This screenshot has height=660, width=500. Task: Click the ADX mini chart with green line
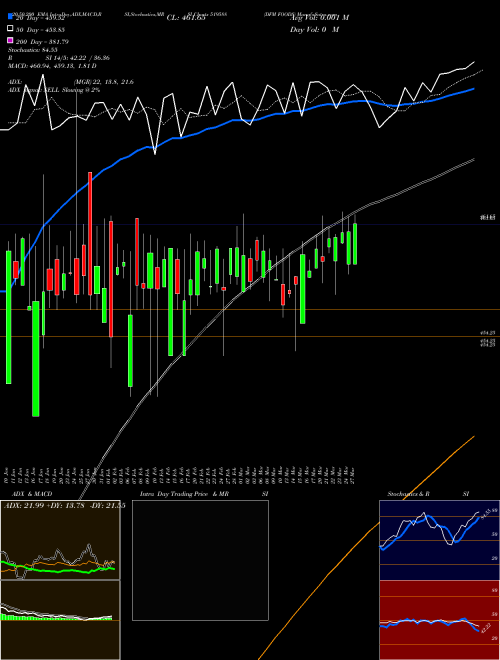pos(60,540)
